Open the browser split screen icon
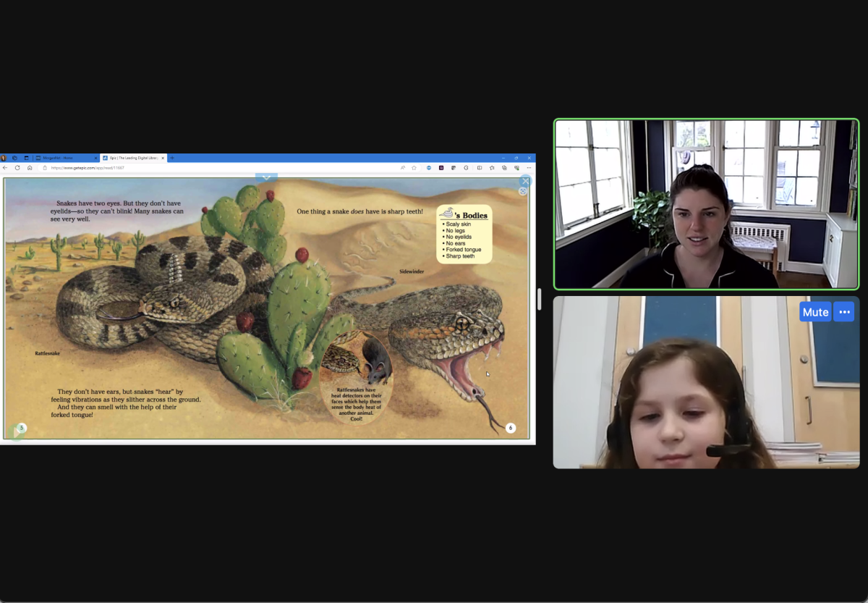 479,168
